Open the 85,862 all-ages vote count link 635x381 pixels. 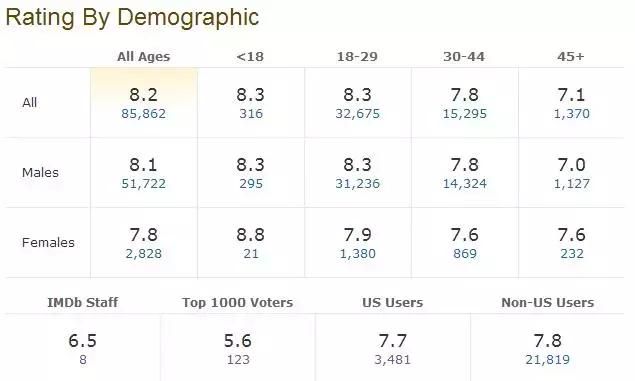[x=143, y=114]
